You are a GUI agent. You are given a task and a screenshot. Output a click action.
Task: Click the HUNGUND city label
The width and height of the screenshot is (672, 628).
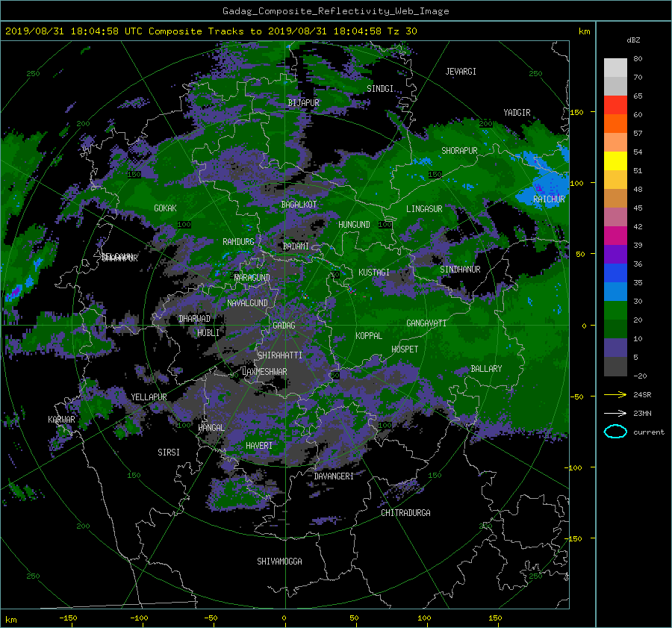tap(354, 225)
